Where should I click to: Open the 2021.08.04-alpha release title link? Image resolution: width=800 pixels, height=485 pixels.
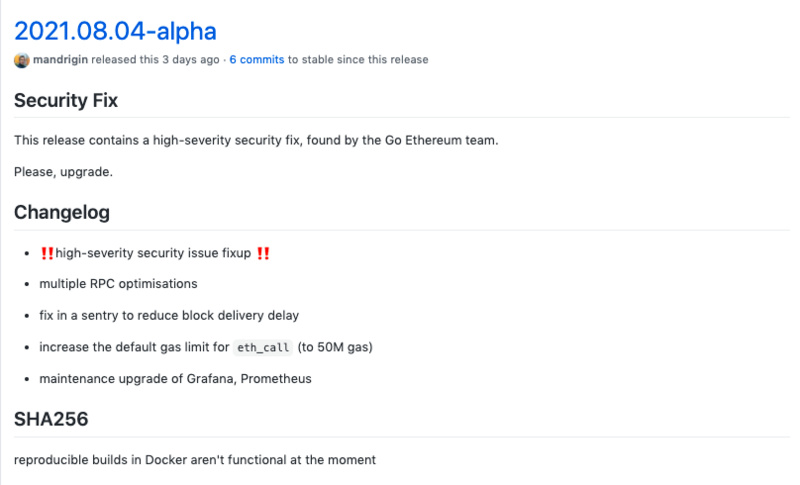tap(115, 31)
